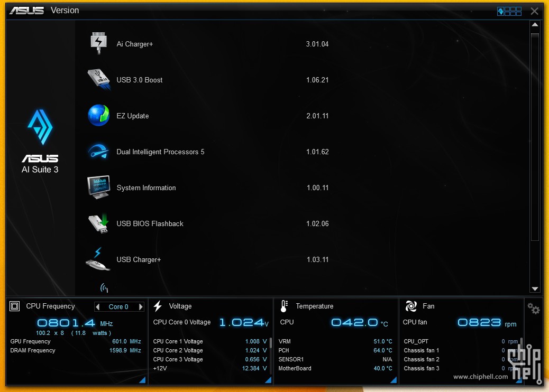The width and height of the screenshot is (549, 392).
Task: Click the Dual Intelligent Processors 5 gauge icon
Action: (98, 152)
